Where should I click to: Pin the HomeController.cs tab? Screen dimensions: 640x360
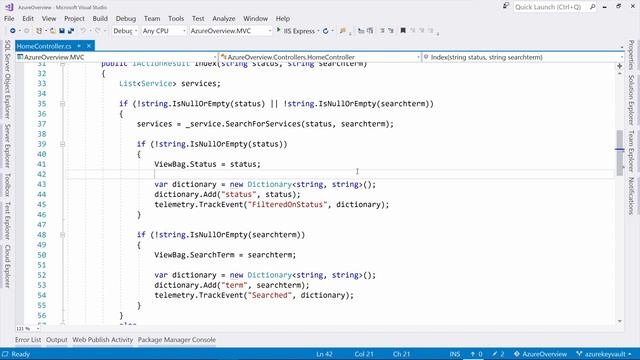[79, 46]
